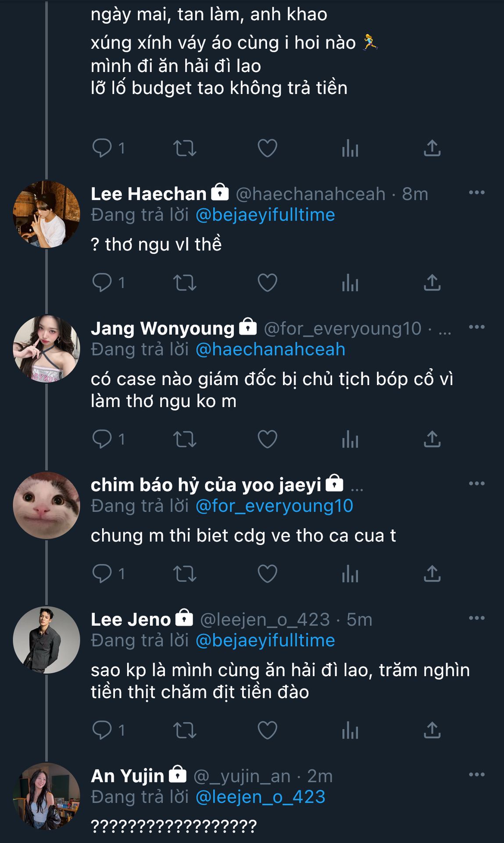Open more options for Jang Wonyoung's tweet

point(476,327)
